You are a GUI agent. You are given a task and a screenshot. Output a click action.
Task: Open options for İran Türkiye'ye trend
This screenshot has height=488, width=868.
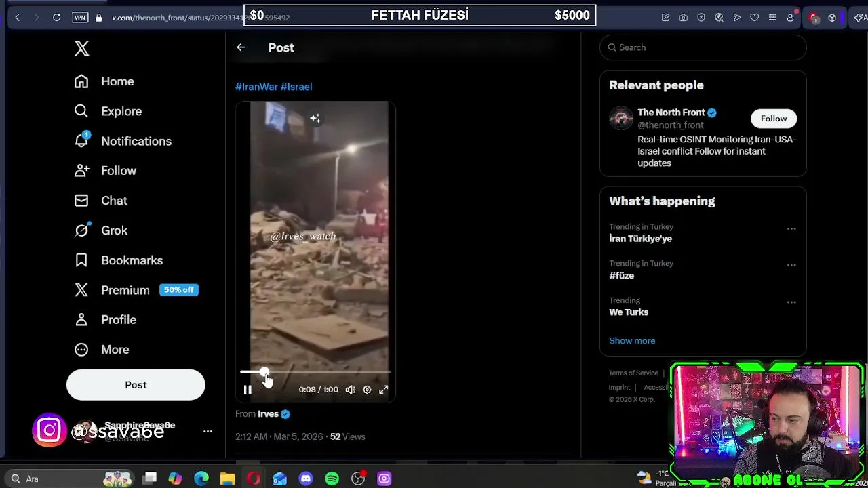point(791,228)
